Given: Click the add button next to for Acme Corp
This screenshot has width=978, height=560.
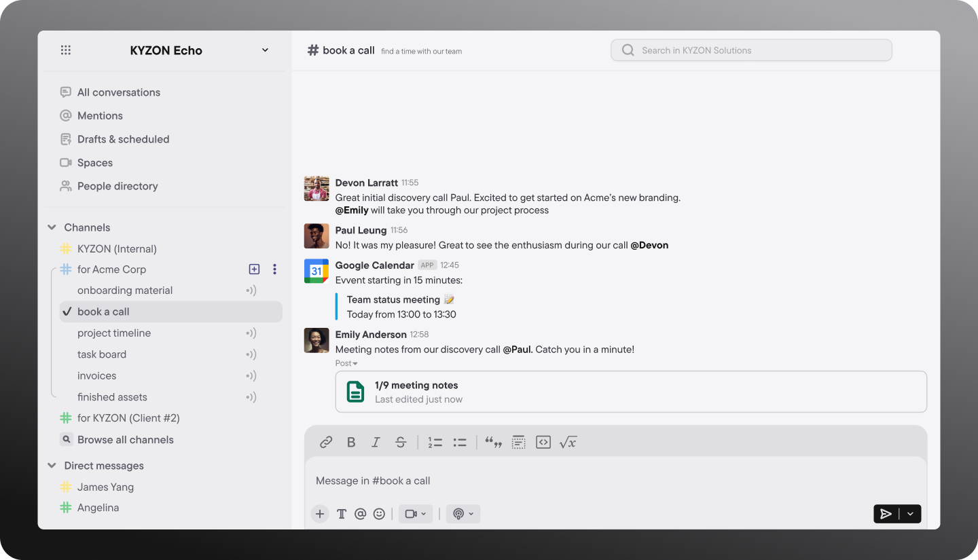Looking at the screenshot, I should pos(254,269).
